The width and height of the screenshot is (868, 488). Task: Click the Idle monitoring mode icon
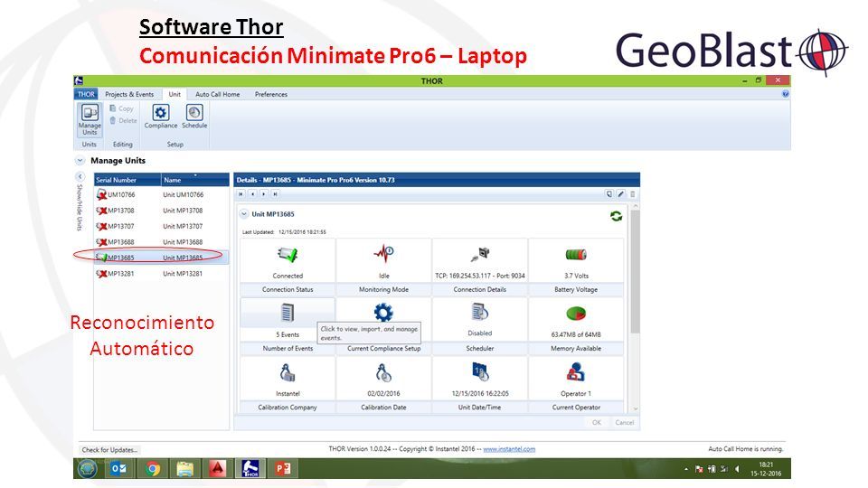click(x=383, y=254)
